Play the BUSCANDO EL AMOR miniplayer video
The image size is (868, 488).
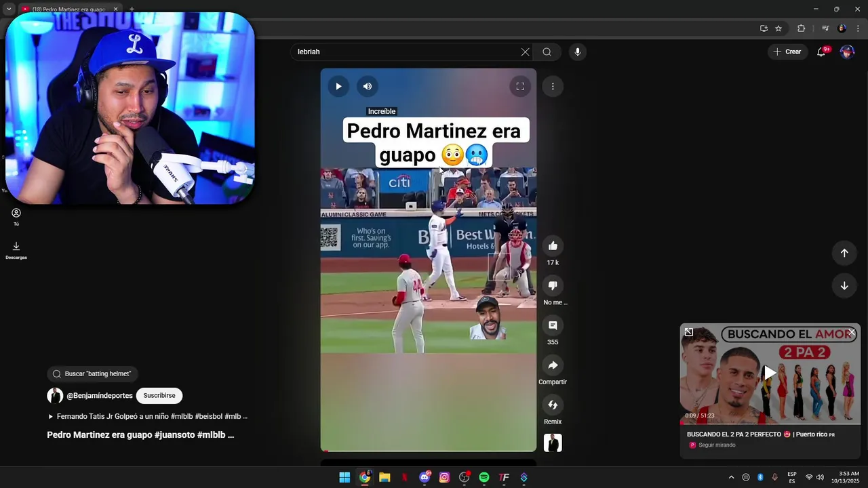[x=770, y=373]
